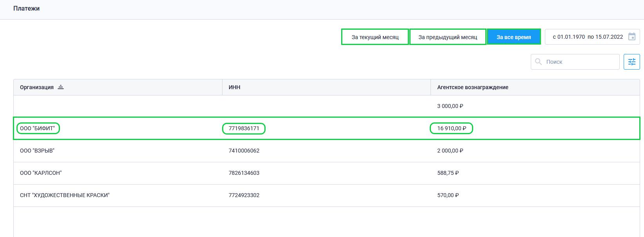Screen dimensions: 644x237
Task: Select СНТ "ХУДОЖЕСТВЕННЫЕ КРАСКИ" organization cell
Action: pyautogui.click(x=65, y=195)
